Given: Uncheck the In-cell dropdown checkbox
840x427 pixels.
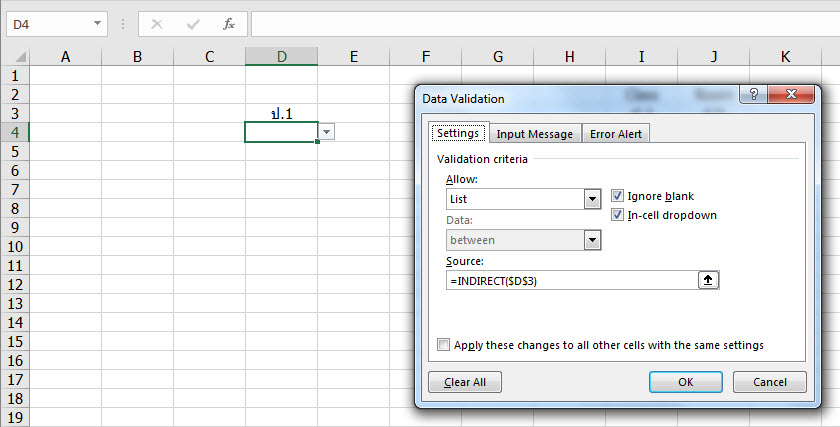Looking at the screenshot, I should (617, 215).
